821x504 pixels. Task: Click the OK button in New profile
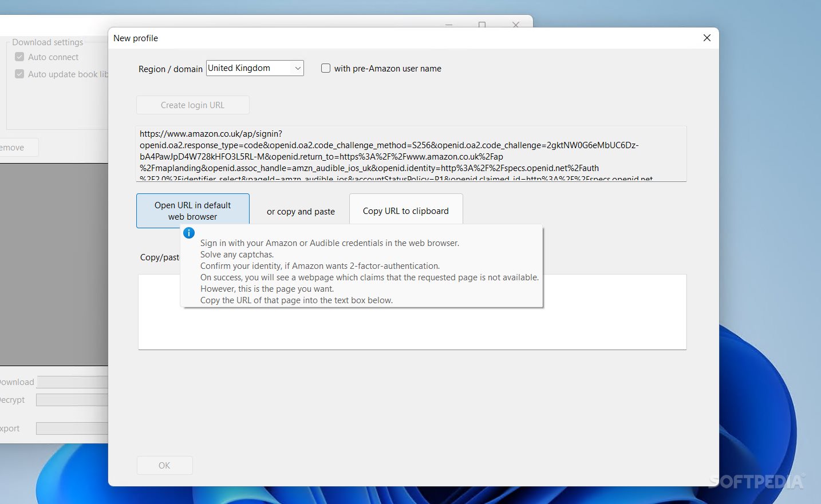[164, 466]
